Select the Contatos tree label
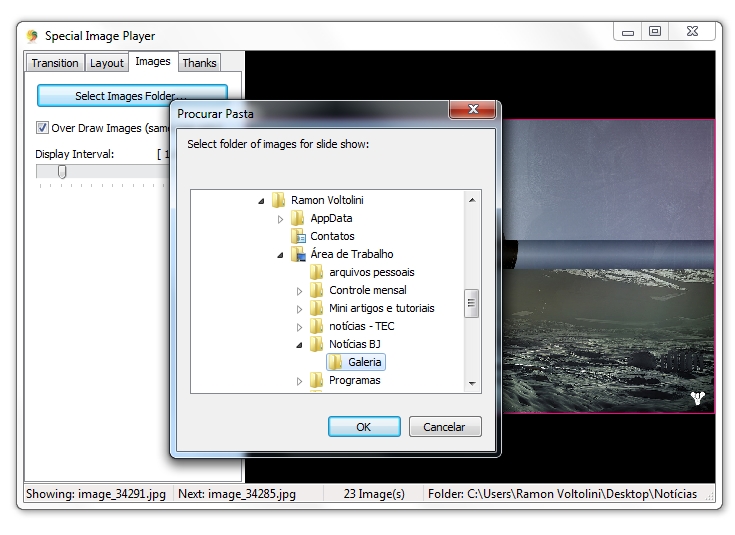Image resolution: width=735 pixels, height=535 pixels. pos(332,236)
